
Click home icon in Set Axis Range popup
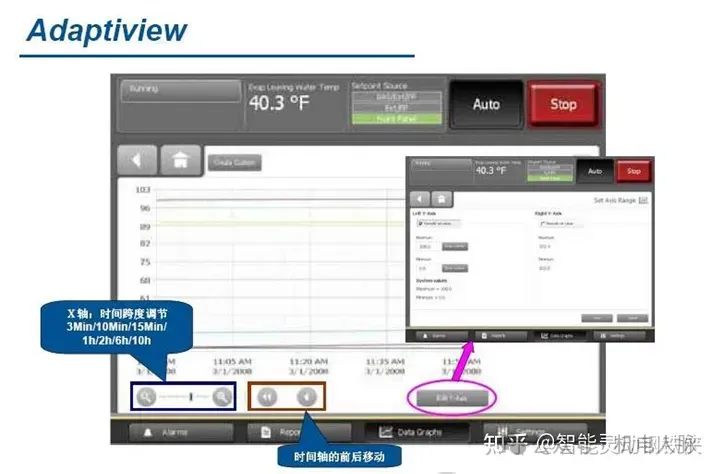tap(442, 198)
